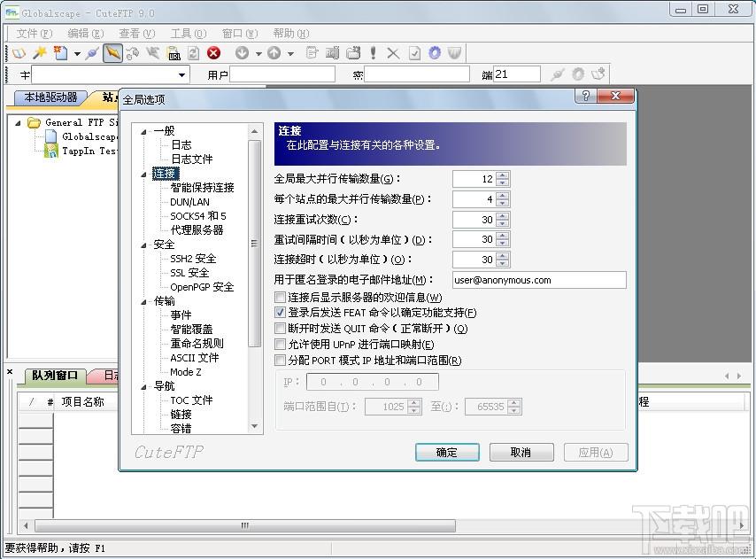Click options tree scrollbar up arrow

pos(254,131)
